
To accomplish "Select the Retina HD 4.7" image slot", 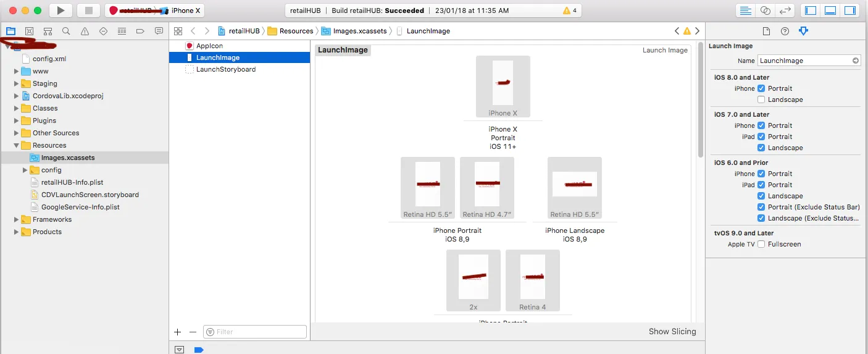I will tap(487, 188).
